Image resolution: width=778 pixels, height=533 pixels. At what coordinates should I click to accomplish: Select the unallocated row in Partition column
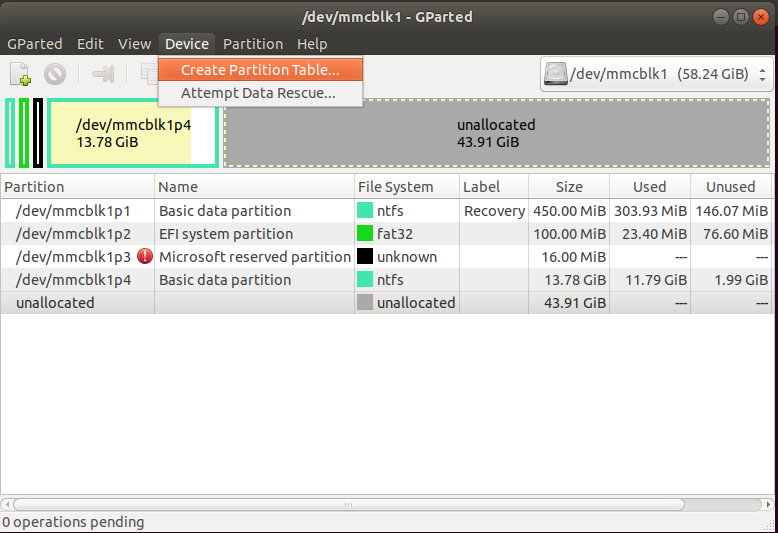click(x=55, y=303)
